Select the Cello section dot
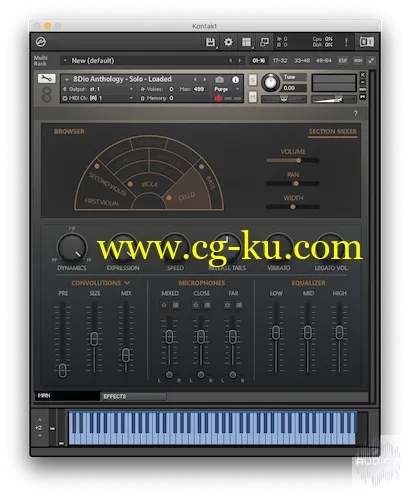 pos(169,198)
